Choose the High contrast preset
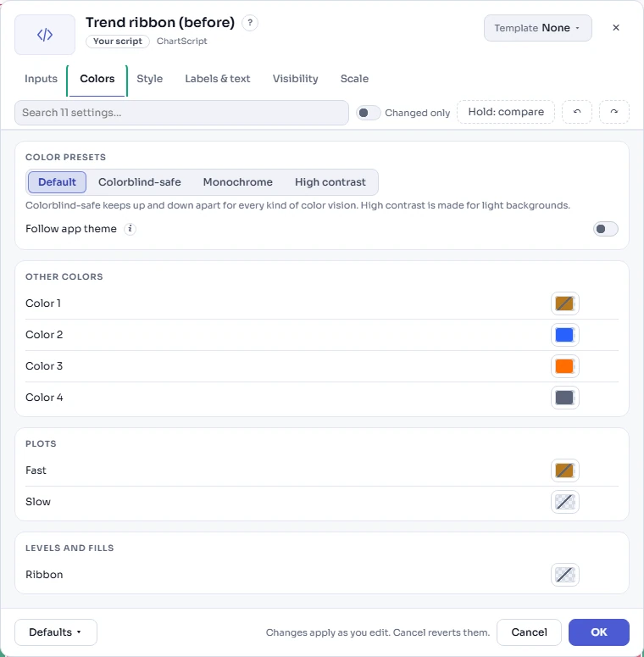644x657 pixels. [330, 182]
